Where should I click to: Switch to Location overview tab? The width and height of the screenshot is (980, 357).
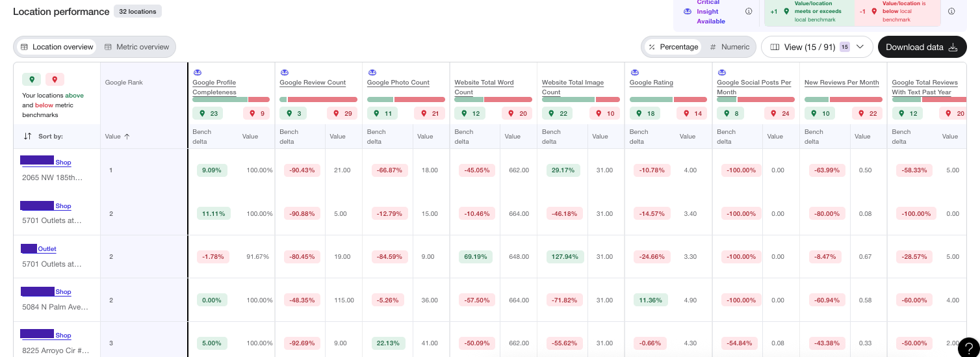tap(57, 47)
